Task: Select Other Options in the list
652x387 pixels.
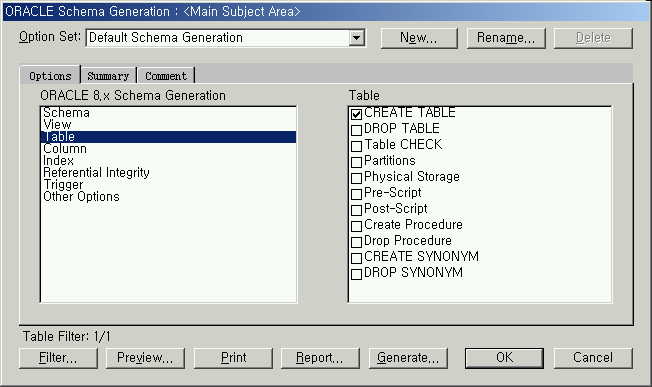Action: click(x=168, y=197)
